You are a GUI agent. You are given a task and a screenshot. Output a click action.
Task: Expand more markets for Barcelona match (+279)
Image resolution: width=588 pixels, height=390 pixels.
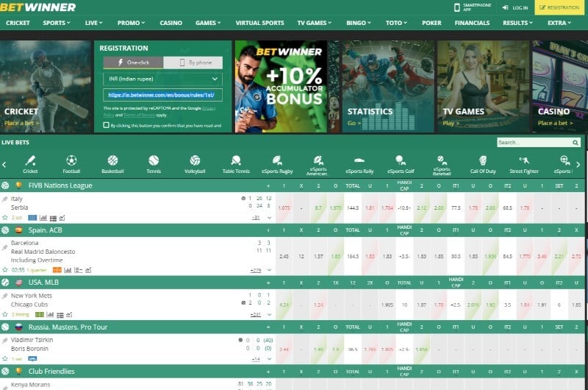[256, 270]
